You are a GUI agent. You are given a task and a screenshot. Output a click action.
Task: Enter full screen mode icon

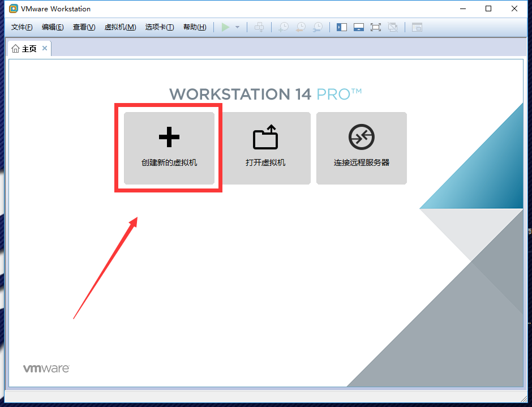point(376,27)
